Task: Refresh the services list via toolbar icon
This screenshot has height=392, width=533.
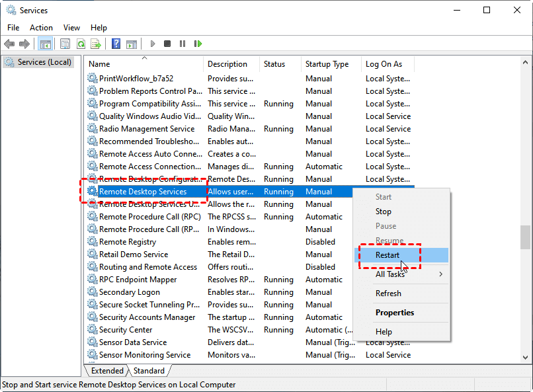Action: (x=80, y=44)
